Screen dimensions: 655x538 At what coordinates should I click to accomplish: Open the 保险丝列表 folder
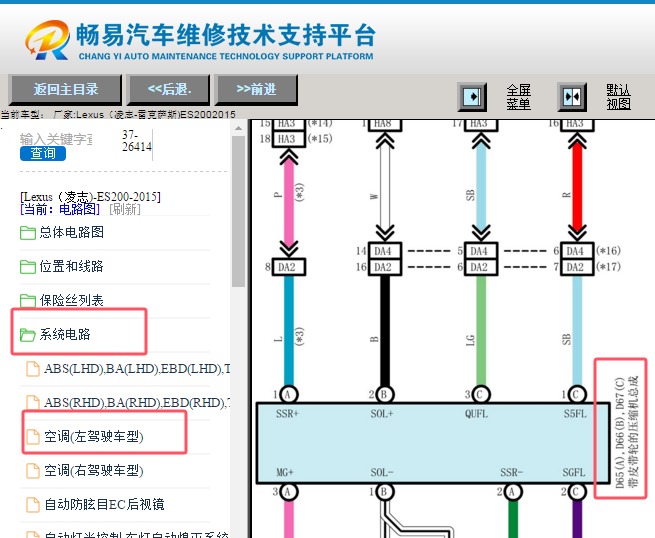click(71, 300)
